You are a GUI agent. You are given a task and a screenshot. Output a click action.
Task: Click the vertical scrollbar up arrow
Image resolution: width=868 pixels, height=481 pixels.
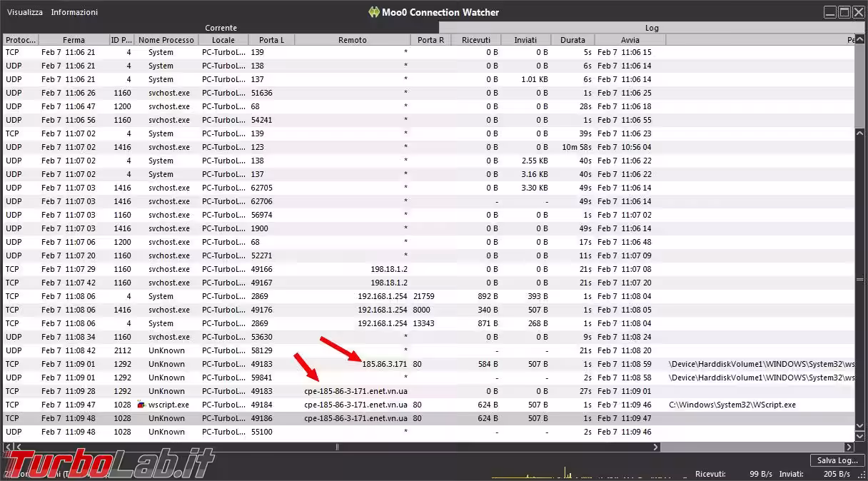click(x=859, y=40)
